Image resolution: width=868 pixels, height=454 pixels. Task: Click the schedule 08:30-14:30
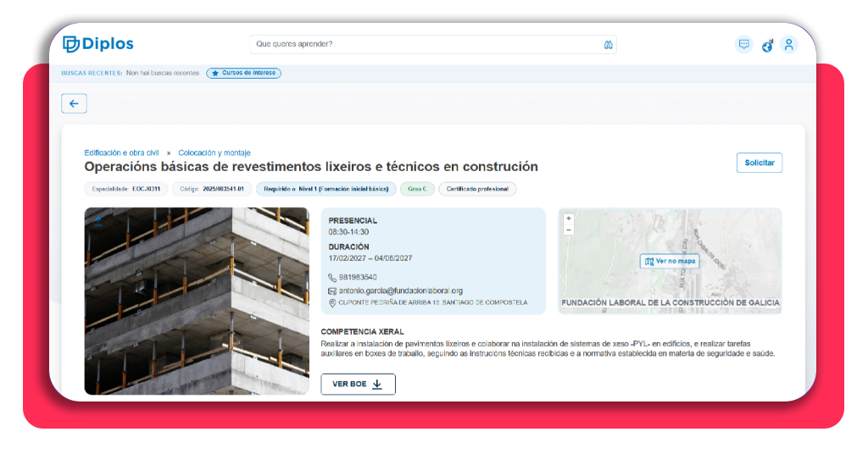coord(348,232)
